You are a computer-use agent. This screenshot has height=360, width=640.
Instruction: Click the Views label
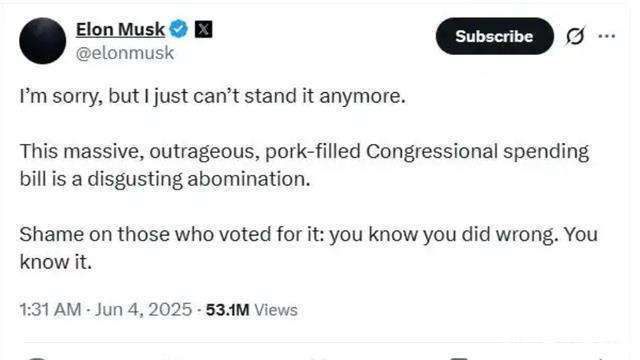click(x=276, y=310)
